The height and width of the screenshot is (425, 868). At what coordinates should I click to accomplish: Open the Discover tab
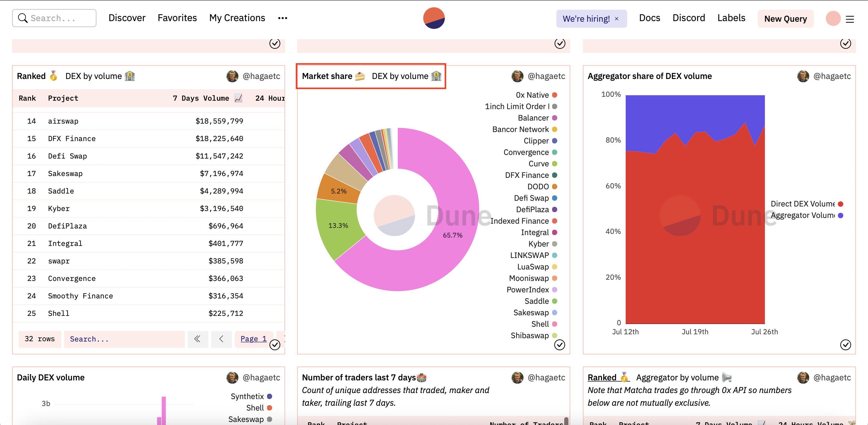pyautogui.click(x=127, y=18)
